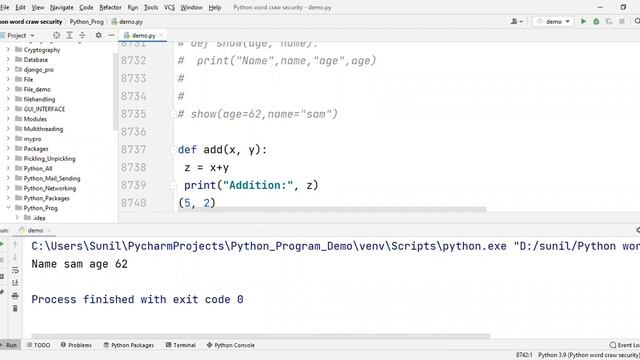The image size is (640, 360).
Task: Select the Python_Prog breadcrumb
Action: coord(87,22)
